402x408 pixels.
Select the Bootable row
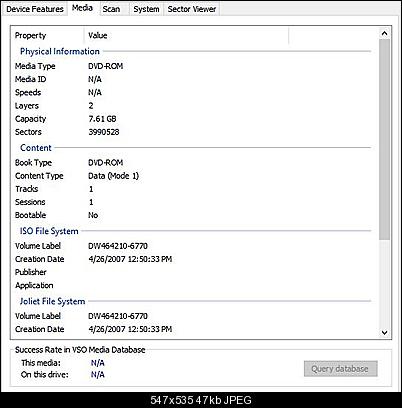(193, 215)
